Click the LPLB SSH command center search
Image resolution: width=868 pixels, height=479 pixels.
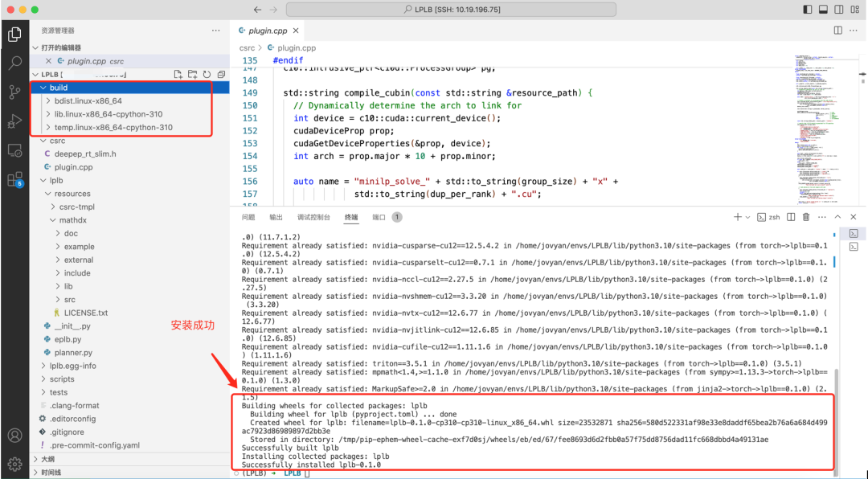(451, 10)
